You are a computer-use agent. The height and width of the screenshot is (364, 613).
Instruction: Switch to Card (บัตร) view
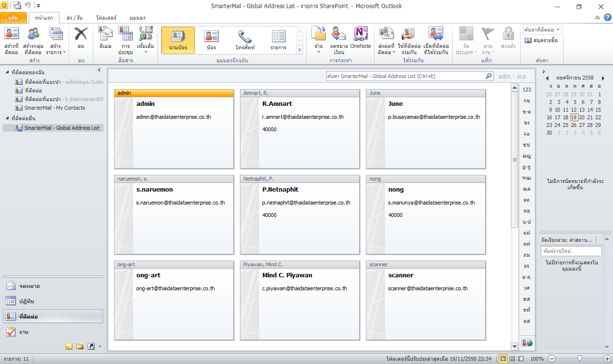point(211,40)
